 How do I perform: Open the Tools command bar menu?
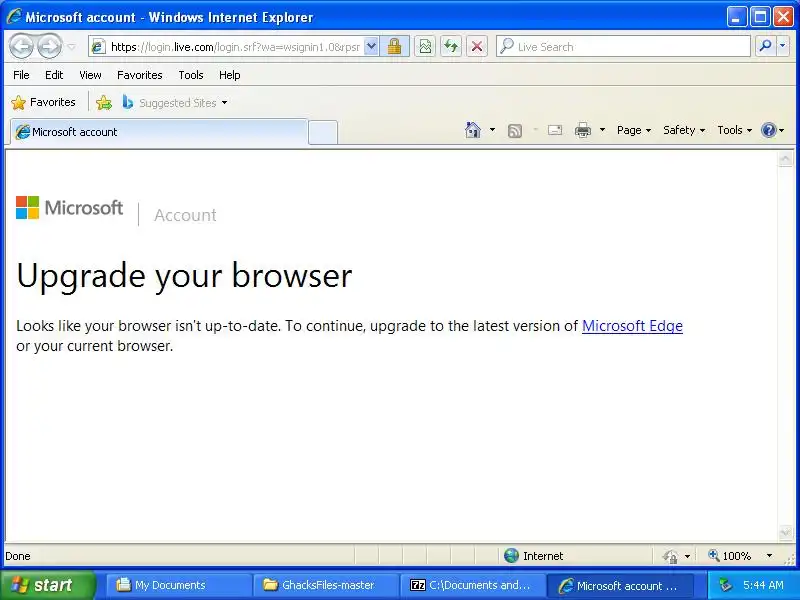(x=735, y=130)
